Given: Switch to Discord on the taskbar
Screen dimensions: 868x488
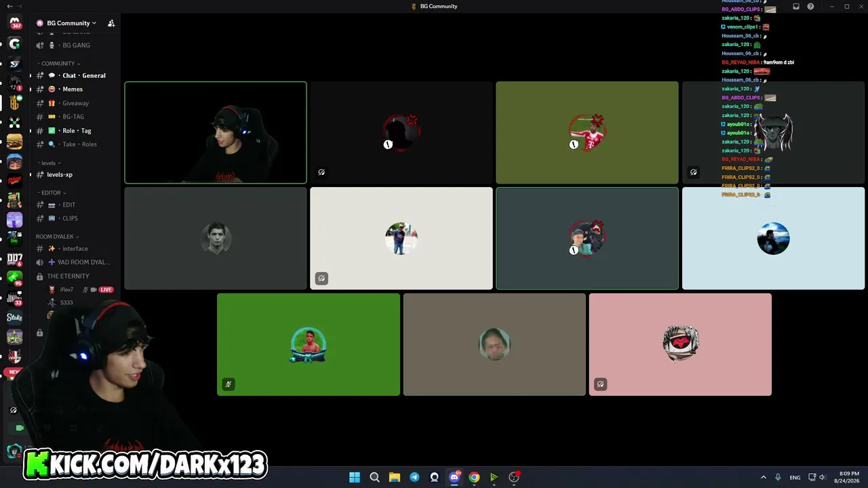Looking at the screenshot, I should 454,477.
